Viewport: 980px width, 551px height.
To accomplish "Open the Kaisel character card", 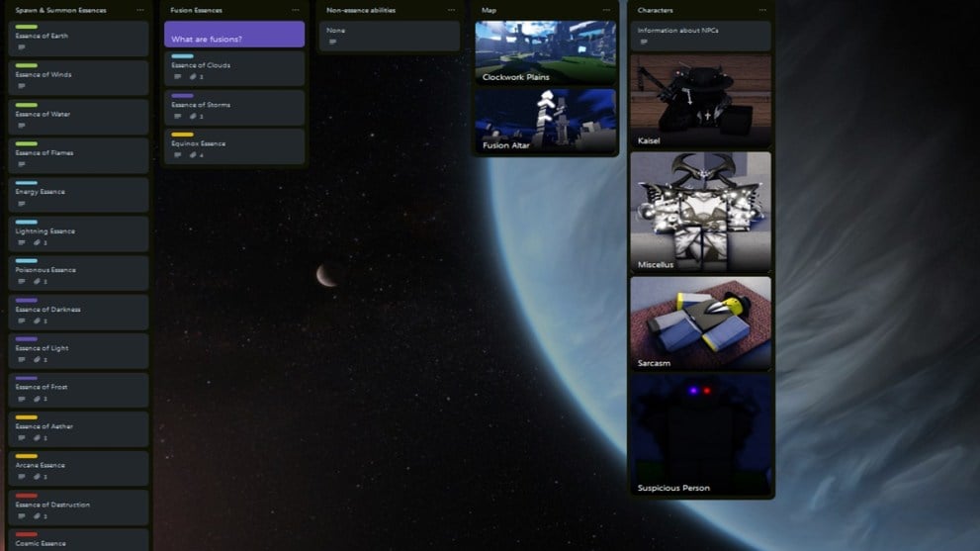I will click(x=700, y=103).
